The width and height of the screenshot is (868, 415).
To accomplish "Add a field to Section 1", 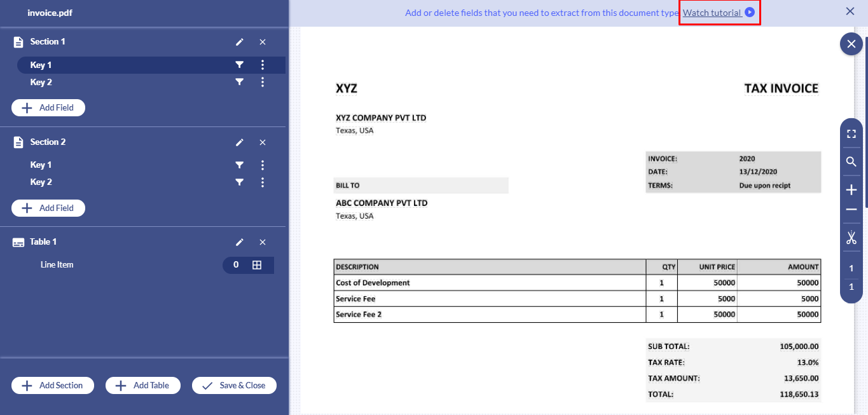I will (x=48, y=108).
